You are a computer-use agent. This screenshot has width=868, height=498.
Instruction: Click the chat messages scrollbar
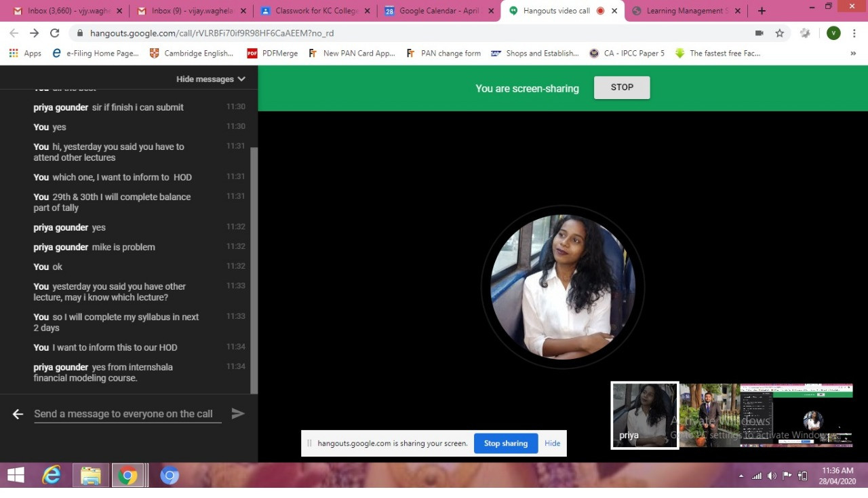[254, 271]
